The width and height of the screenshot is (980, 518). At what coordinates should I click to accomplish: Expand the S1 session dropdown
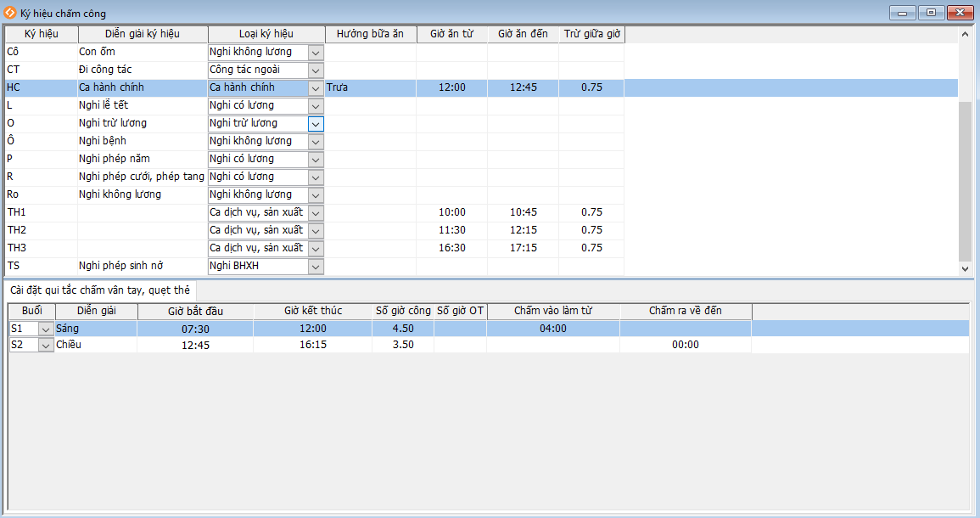[46, 329]
